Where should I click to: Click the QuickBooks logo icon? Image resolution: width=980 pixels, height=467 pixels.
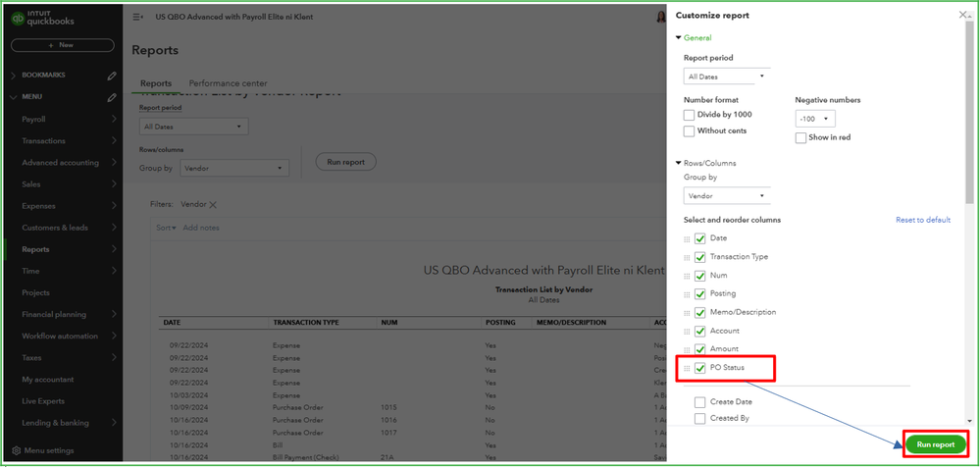18,18
